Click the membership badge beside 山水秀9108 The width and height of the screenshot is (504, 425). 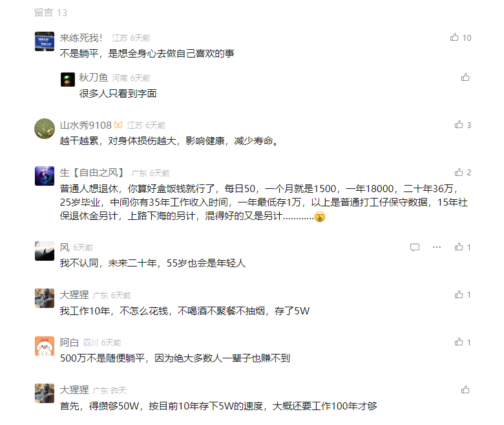coord(118,125)
